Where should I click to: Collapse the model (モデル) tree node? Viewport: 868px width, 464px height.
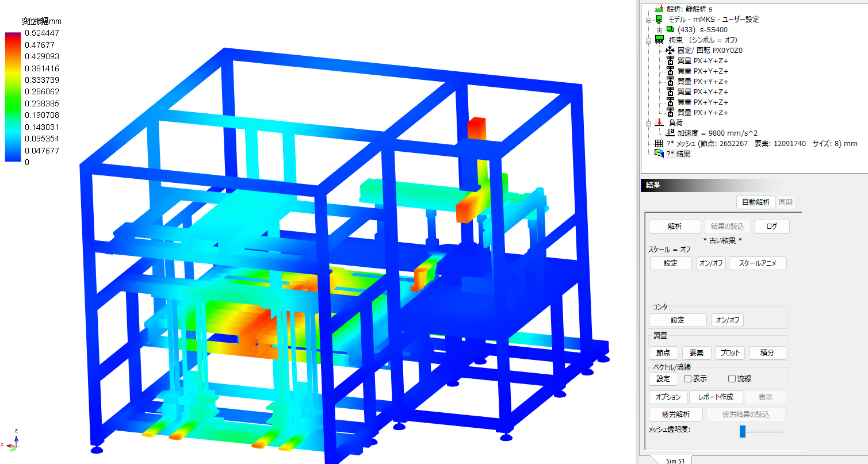tap(649, 20)
